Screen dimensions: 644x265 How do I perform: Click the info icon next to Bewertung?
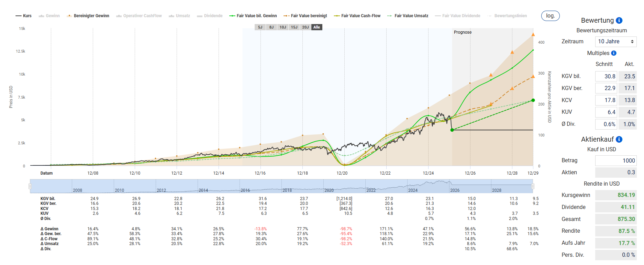[619, 21]
